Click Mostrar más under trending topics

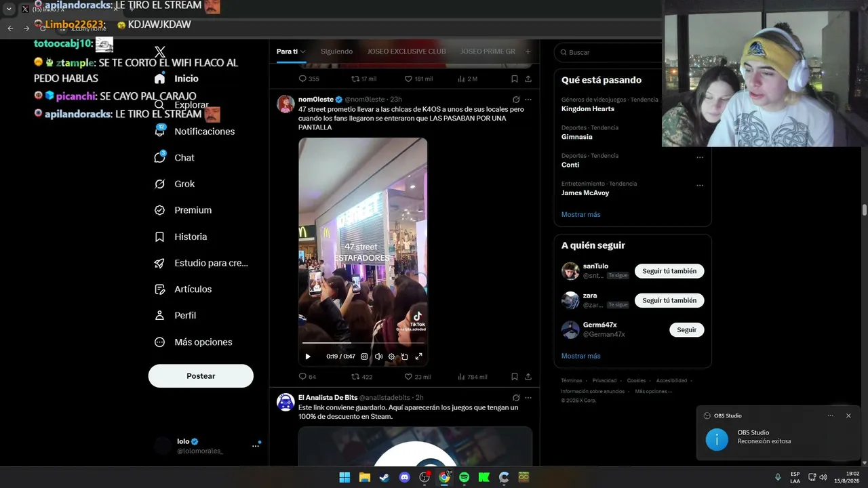click(x=580, y=215)
